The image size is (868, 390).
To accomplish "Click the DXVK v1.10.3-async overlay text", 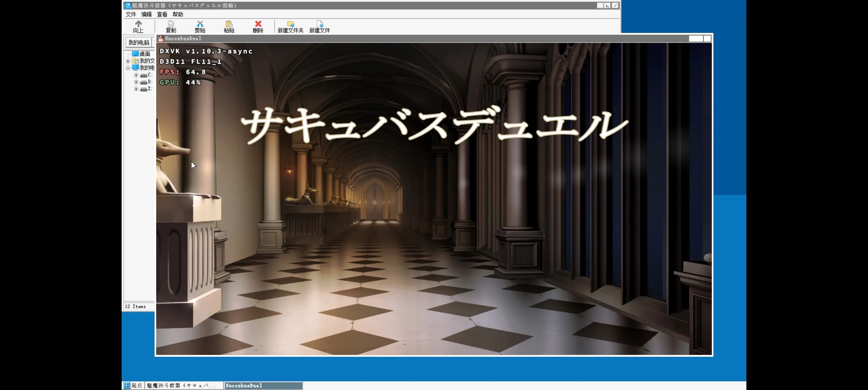I will point(206,51).
